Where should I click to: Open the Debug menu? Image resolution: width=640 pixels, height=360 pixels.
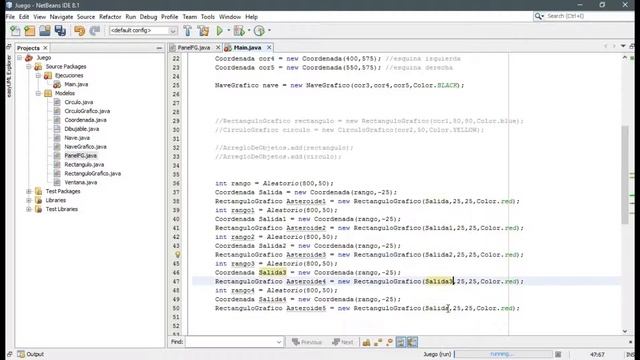pos(148,17)
